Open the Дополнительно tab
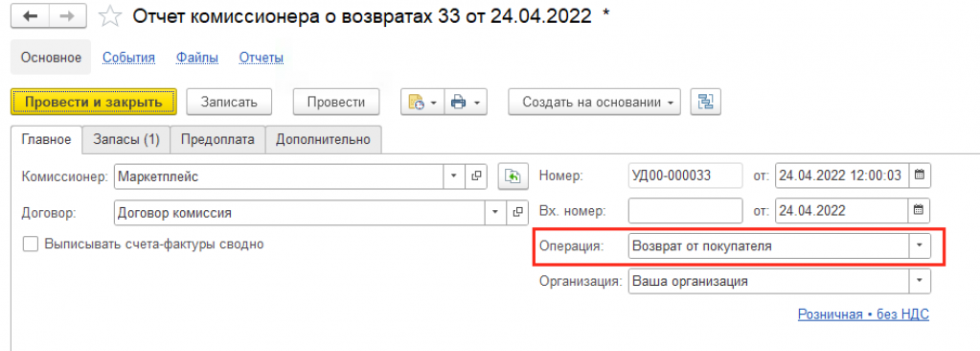980x351 pixels. (324, 139)
